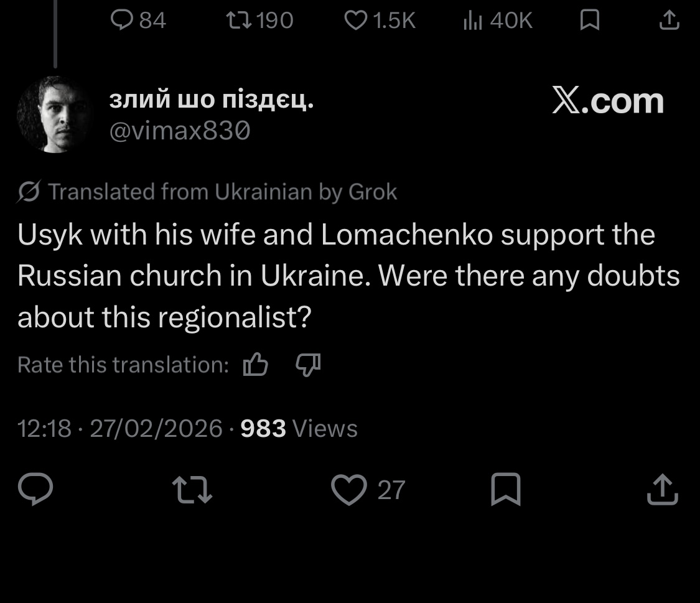Bookmark the vimax830 post
The width and height of the screenshot is (700, 603).
point(505,489)
